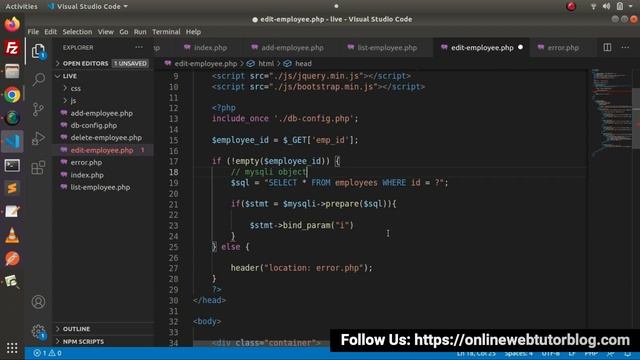Image resolution: width=640 pixels, height=360 pixels.
Task: Open the Text Editor dock icon
Action: pyautogui.click(x=12, y=211)
